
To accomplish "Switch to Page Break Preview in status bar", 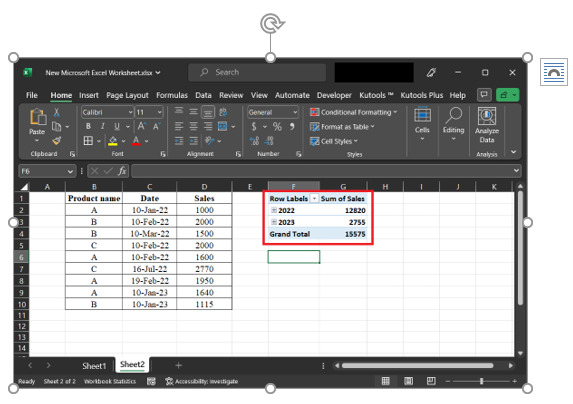I will point(431,381).
